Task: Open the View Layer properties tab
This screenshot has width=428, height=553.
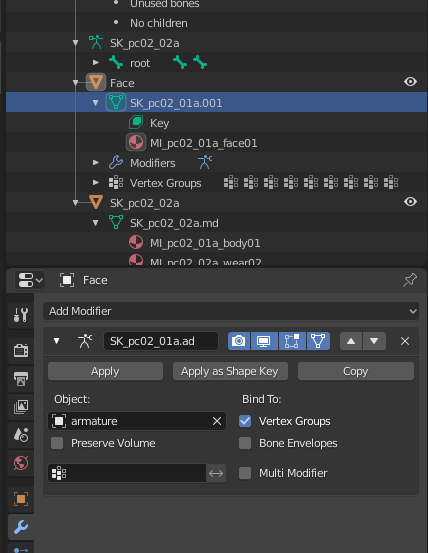Action: pos(21,407)
